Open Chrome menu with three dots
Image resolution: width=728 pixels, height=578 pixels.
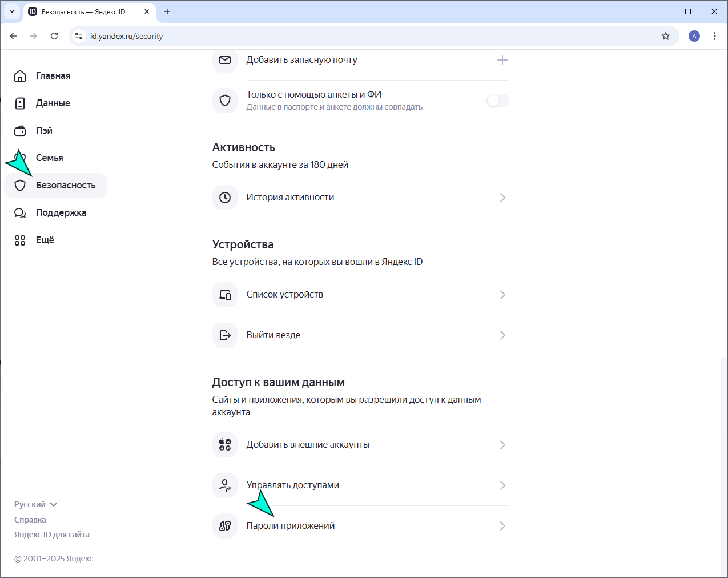[x=715, y=35]
